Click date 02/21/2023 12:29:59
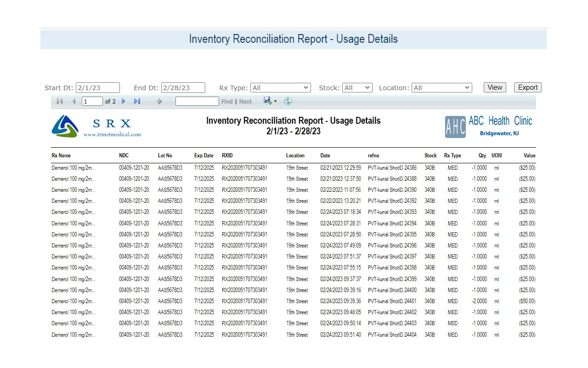588x368 pixels. click(x=340, y=168)
